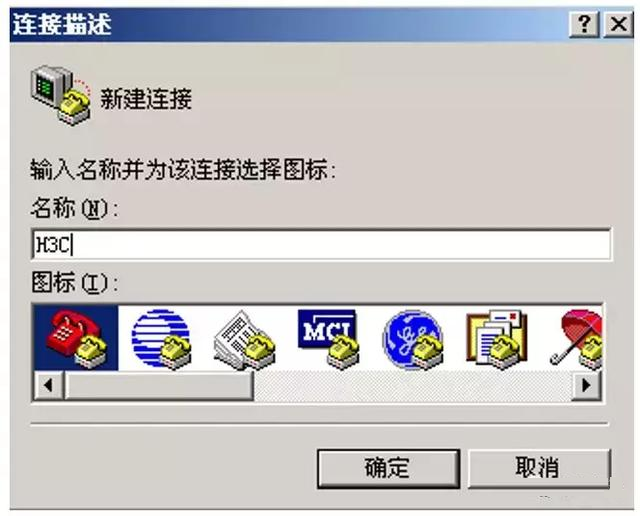
Task: Close the 连接描述 dialog
Action: 618,24
